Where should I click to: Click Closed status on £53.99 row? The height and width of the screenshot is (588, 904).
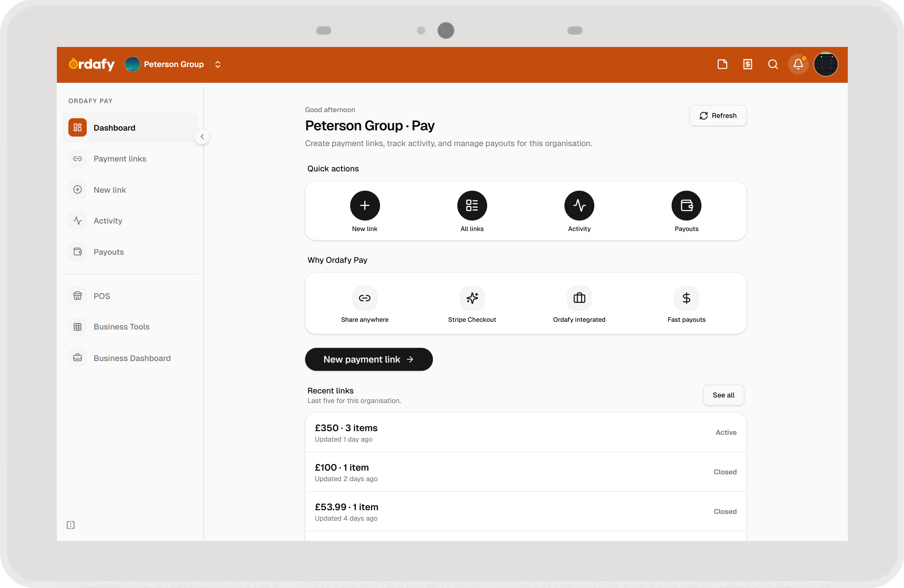click(x=725, y=511)
